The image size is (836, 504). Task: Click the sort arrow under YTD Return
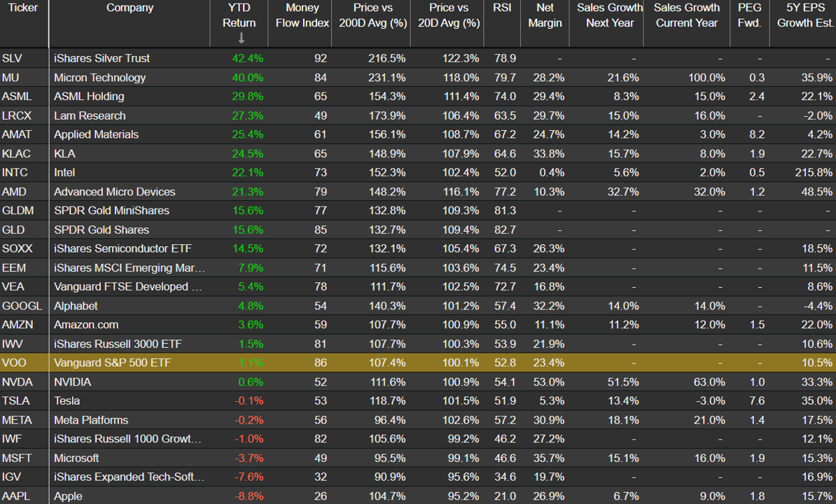tap(241, 38)
